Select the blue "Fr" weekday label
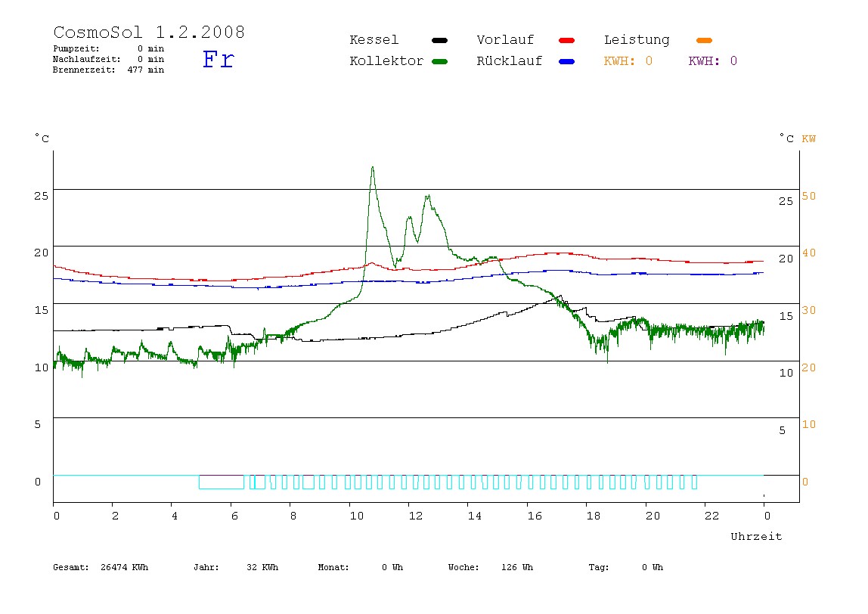868x614 pixels. tap(219, 59)
